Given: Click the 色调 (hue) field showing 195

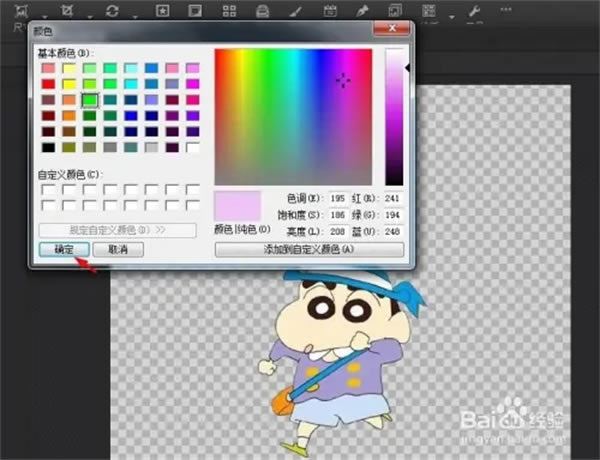Looking at the screenshot, I should [x=338, y=198].
